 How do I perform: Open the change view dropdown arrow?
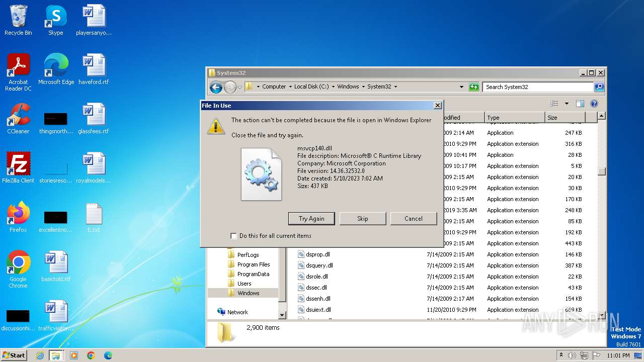[x=567, y=104]
